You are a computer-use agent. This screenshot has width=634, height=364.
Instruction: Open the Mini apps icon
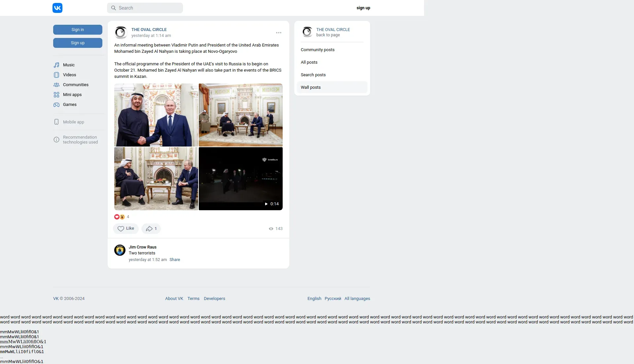(x=56, y=95)
